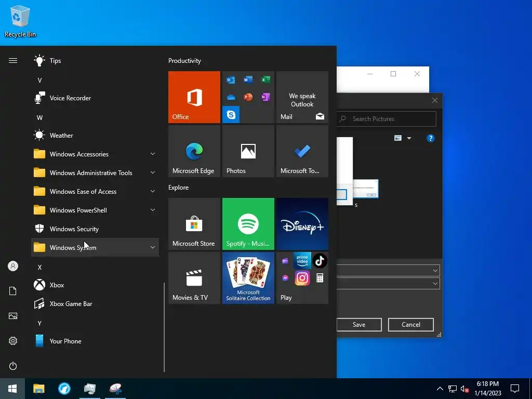This screenshot has width=532, height=399.
Task: Click the Explore group heading
Action: (x=179, y=188)
